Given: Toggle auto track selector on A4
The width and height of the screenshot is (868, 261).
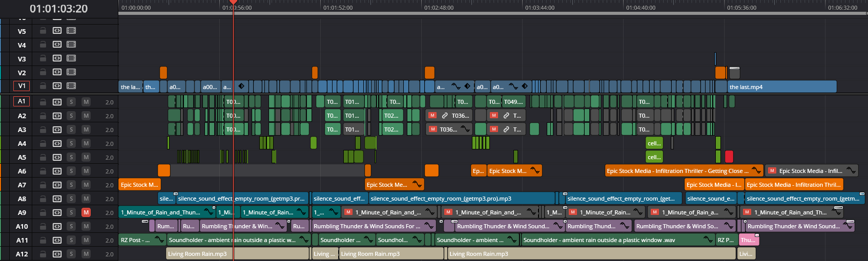Looking at the screenshot, I should coord(57,143).
